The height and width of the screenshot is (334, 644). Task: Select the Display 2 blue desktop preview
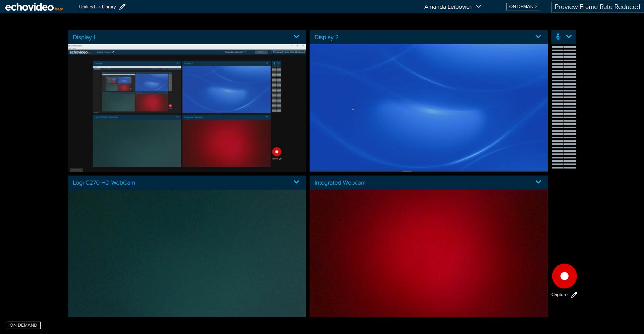(x=429, y=108)
